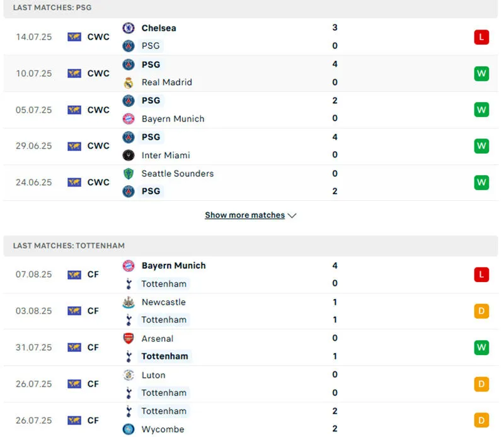Select the CF competition label on 07.08.25
Image resolution: width=504 pixels, height=437 pixels.
[93, 275]
